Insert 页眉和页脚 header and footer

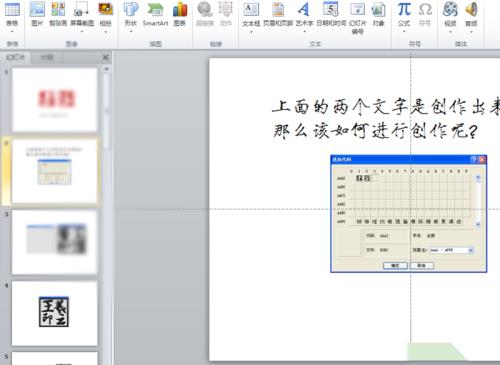(x=278, y=14)
